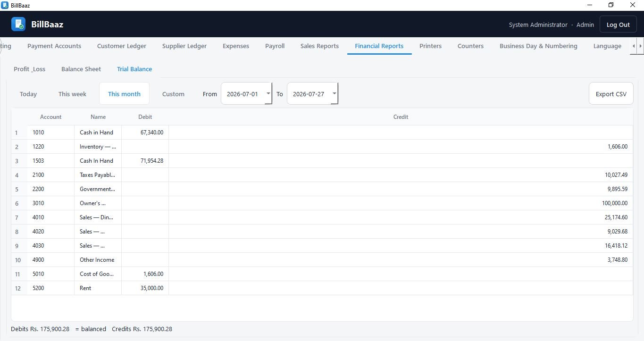Screen dimensions: 644x341
Task: Filter the report by Today
Action: [x=28, y=94]
